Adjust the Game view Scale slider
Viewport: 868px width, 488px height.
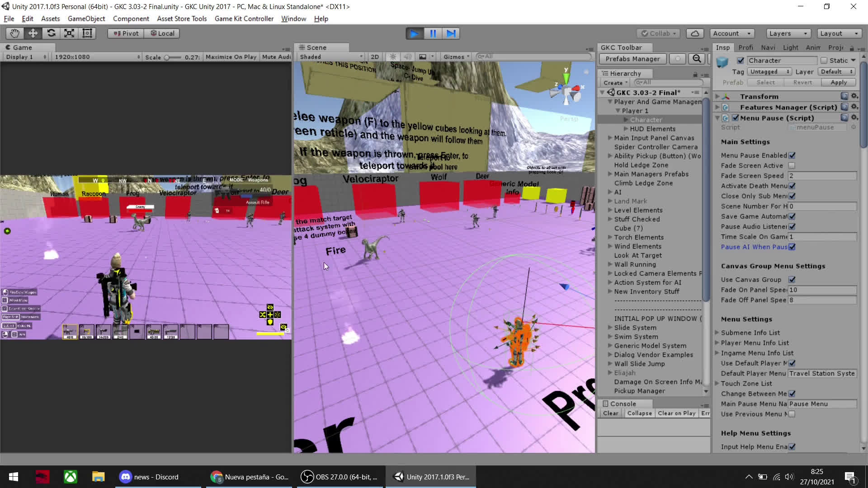167,57
